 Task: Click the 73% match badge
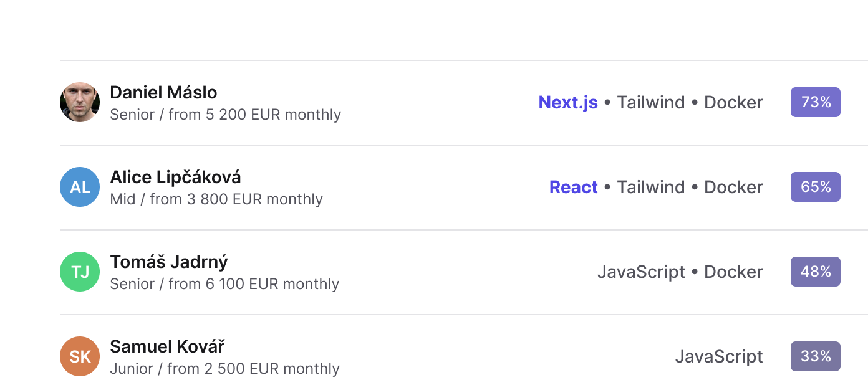coord(816,102)
